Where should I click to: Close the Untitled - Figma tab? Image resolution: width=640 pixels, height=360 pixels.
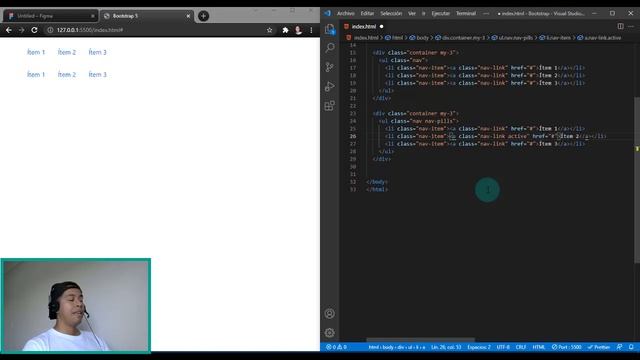(x=93, y=16)
